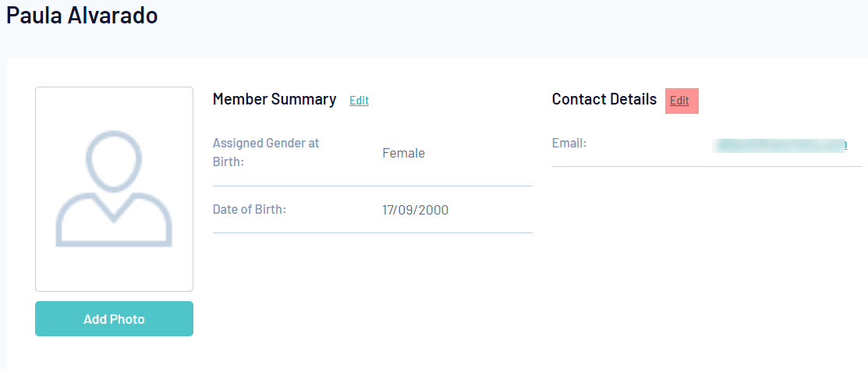The width and height of the screenshot is (868, 369).
Task: Click the Date of Birth label
Action: pos(250,209)
